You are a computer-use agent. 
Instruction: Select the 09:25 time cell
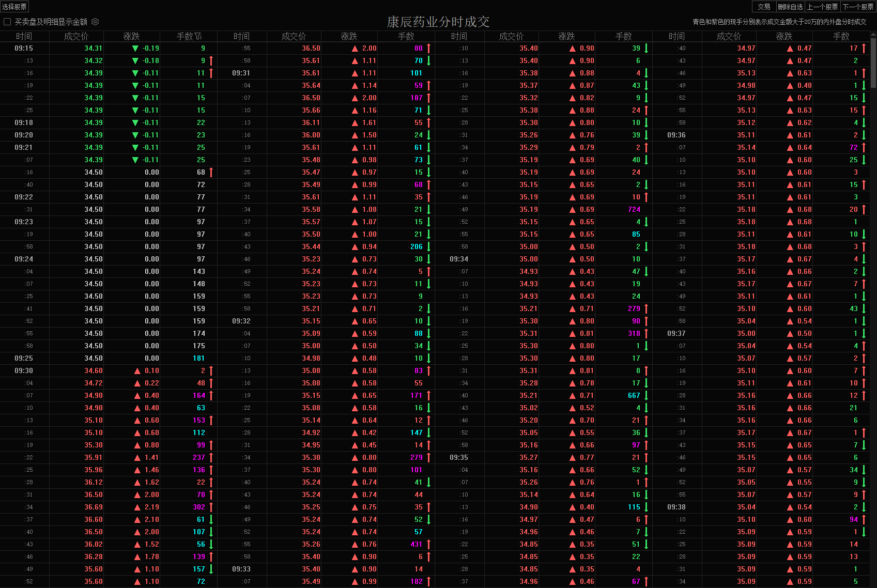click(24, 358)
